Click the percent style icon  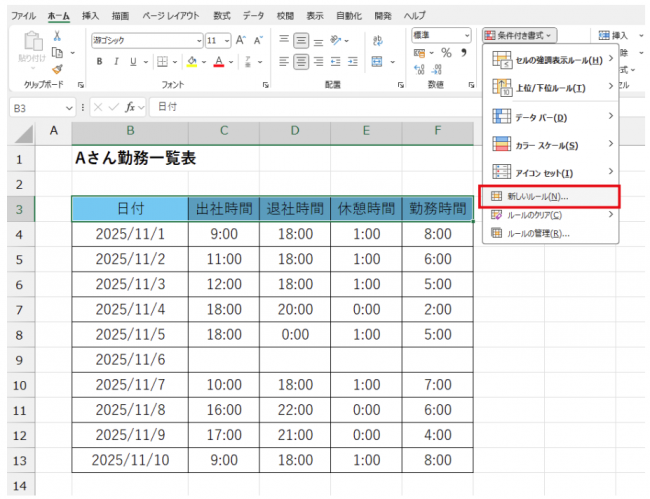(x=446, y=52)
